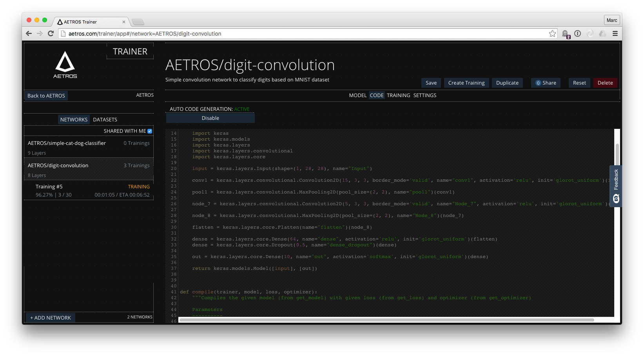Select AETROS/simple-cat-dog-classifier network
Screen dimensions: 644x356
[89, 147]
